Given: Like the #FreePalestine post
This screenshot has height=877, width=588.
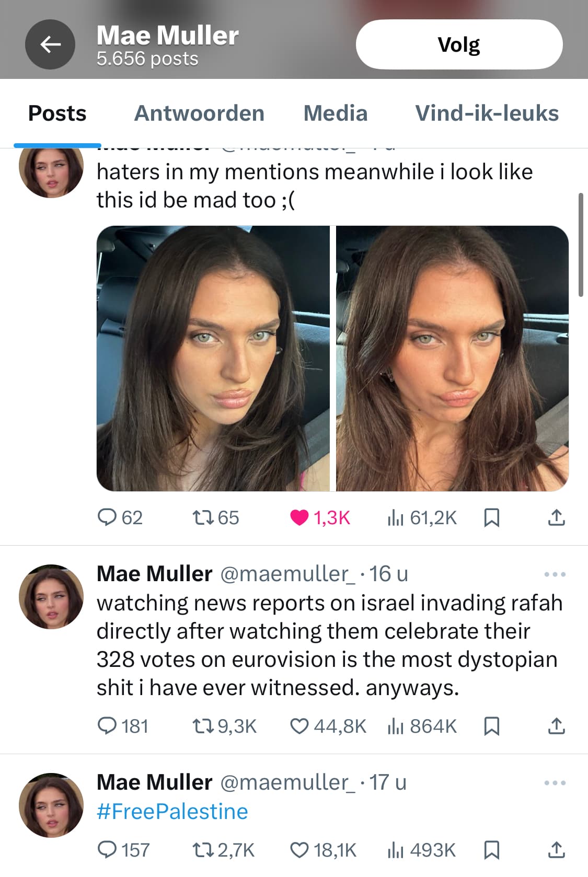Looking at the screenshot, I should pos(299,850).
